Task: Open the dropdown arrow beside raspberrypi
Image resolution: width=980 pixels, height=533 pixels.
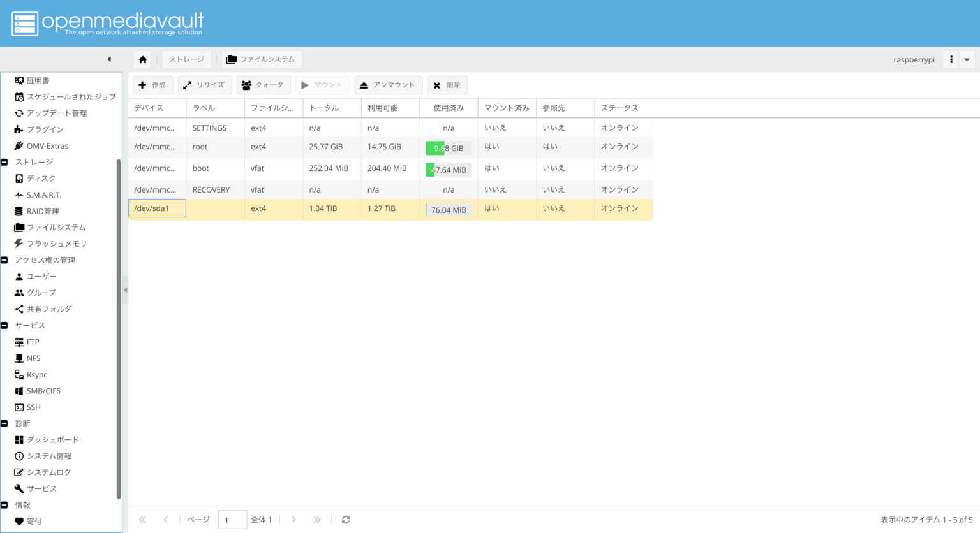Action: (967, 59)
